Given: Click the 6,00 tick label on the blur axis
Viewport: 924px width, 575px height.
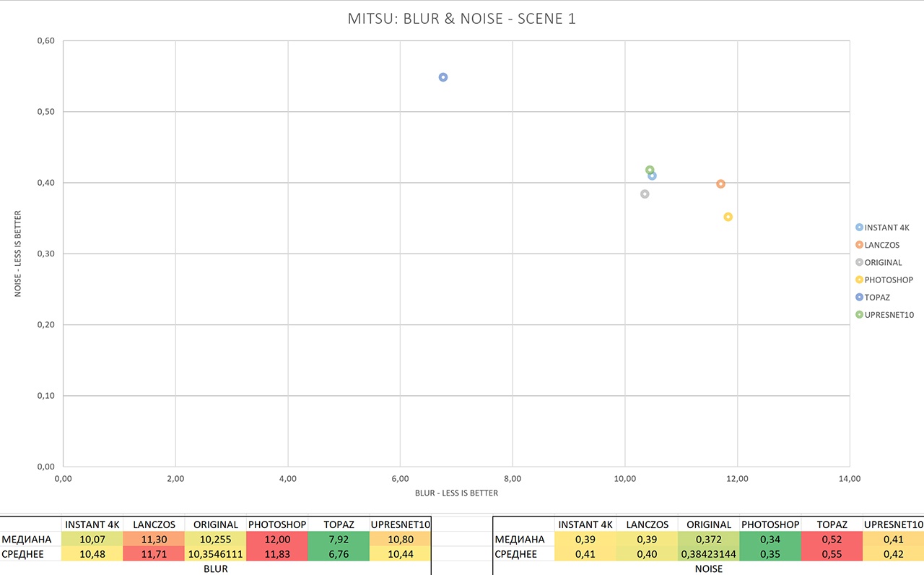Looking at the screenshot, I should coord(400,478).
